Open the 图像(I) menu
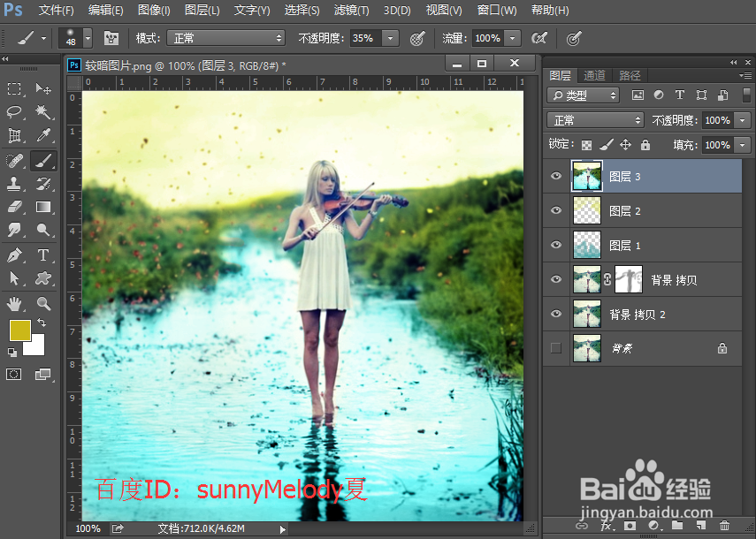Screen dimensions: 756x539 [154, 10]
